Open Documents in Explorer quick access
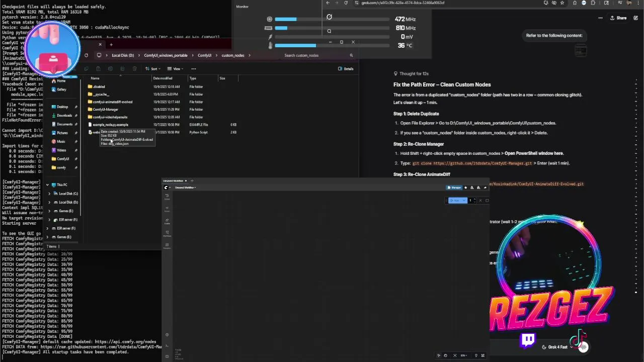 61,124
